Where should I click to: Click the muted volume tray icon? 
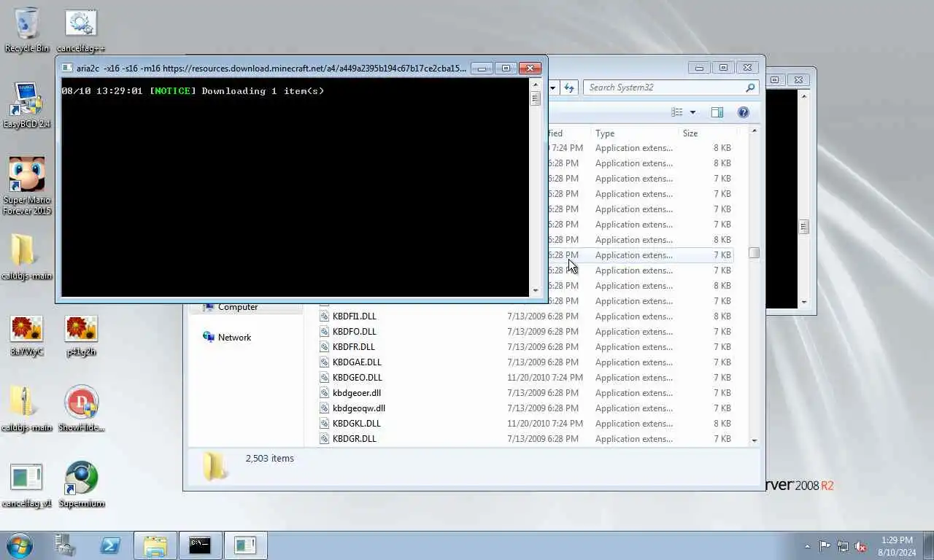pyautogui.click(x=860, y=546)
